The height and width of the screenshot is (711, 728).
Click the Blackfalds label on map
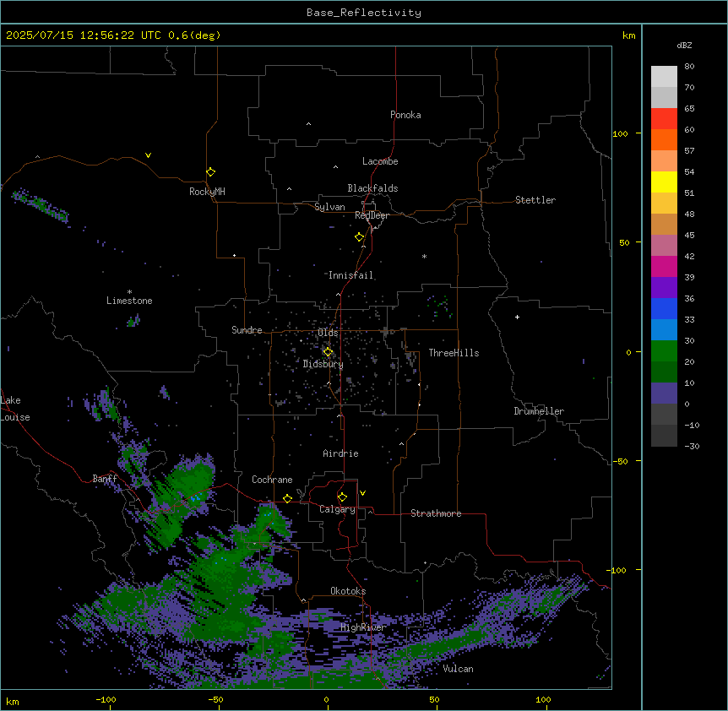tap(372, 188)
